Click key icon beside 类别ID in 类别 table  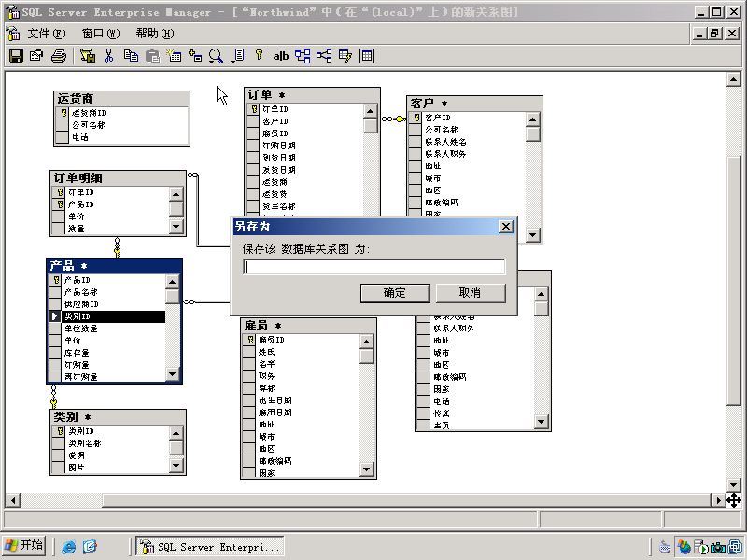[59, 431]
